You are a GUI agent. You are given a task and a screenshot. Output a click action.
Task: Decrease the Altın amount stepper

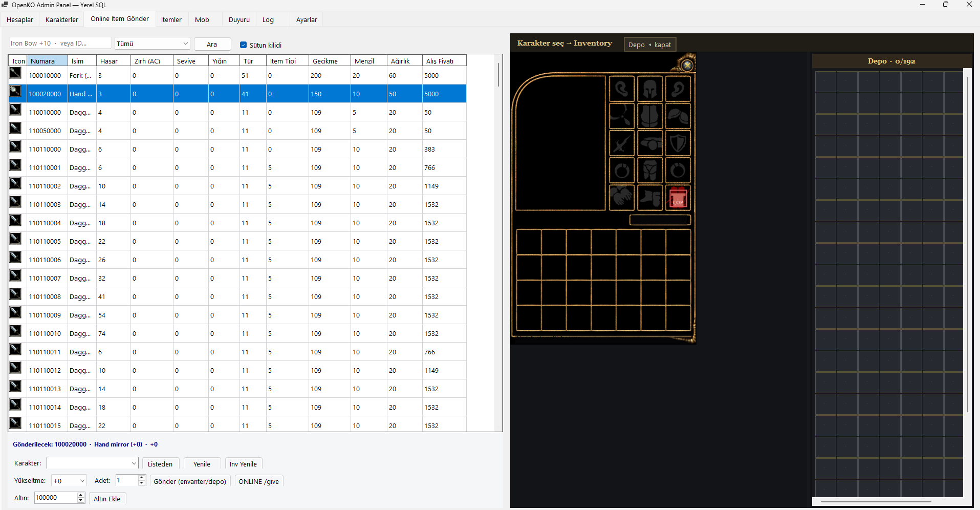(x=80, y=500)
